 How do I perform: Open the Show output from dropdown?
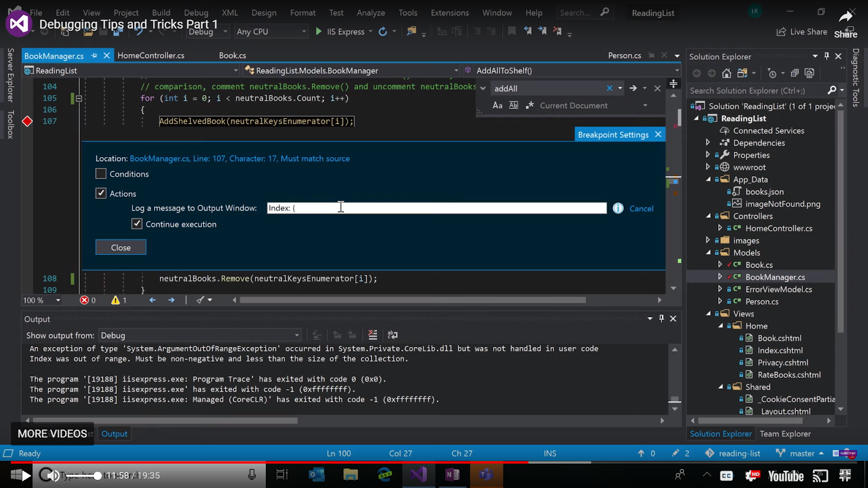point(296,335)
